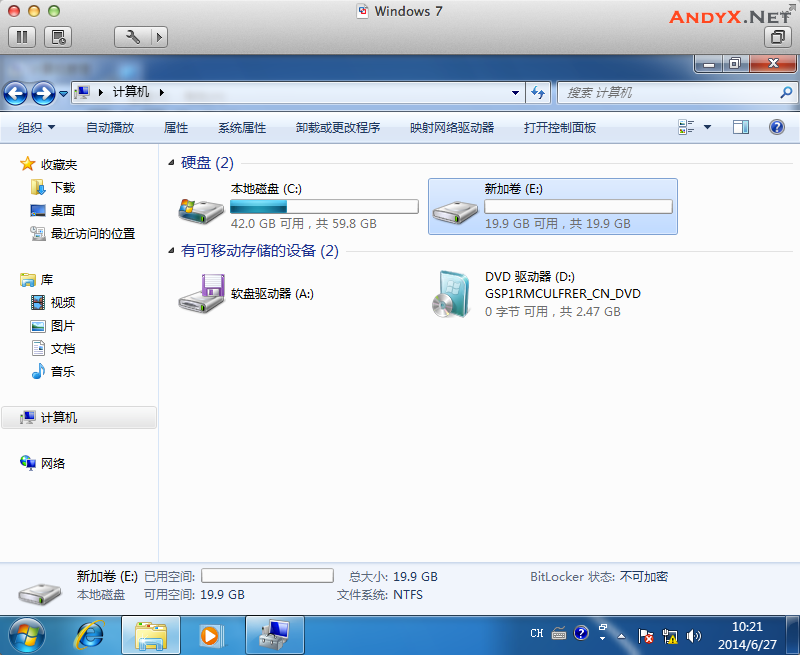Select the DVD 驱动器 (D:) icon
The width and height of the screenshot is (800, 655).
click(x=451, y=294)
